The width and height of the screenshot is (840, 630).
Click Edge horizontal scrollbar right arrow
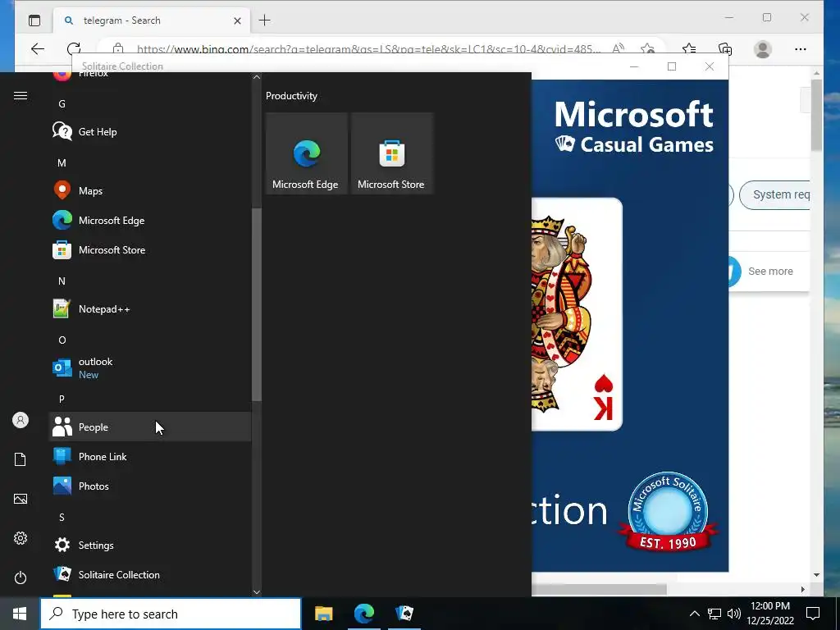coord(802,589)
